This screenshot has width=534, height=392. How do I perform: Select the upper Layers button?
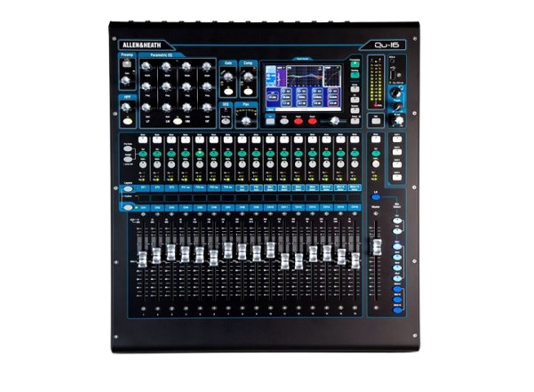coord(128,189)
